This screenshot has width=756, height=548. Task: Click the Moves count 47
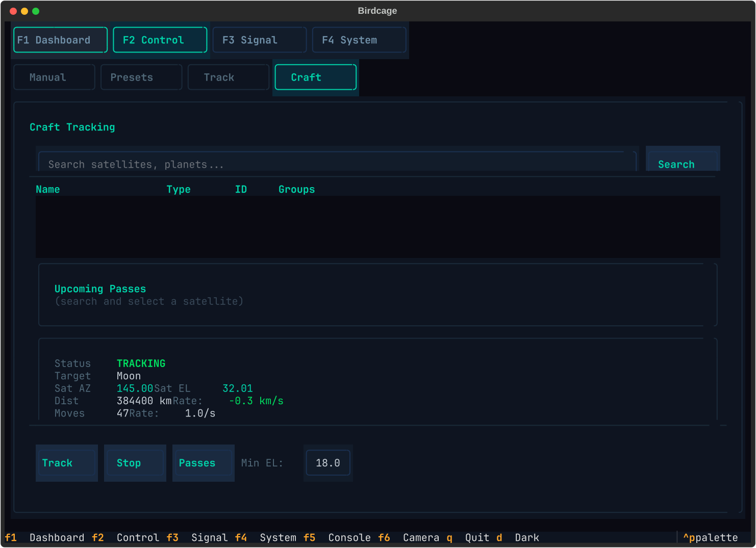[x=123, y=413]
